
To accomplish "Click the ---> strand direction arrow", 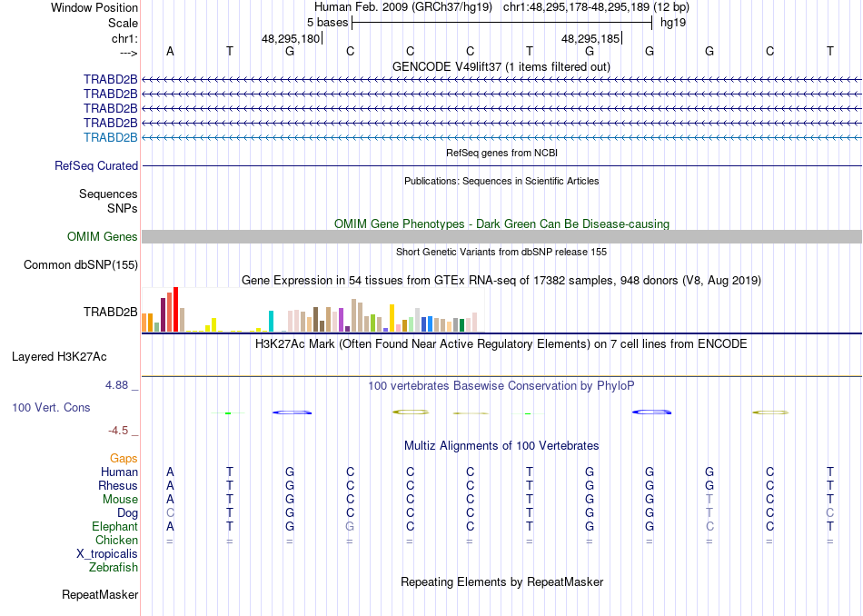I will point(129,53).
